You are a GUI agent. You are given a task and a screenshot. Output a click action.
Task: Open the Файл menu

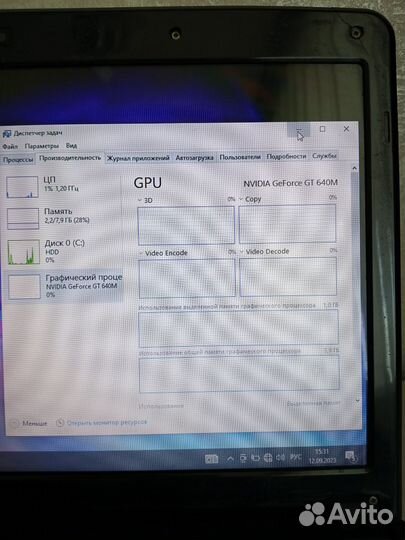(x=10, y=146)
